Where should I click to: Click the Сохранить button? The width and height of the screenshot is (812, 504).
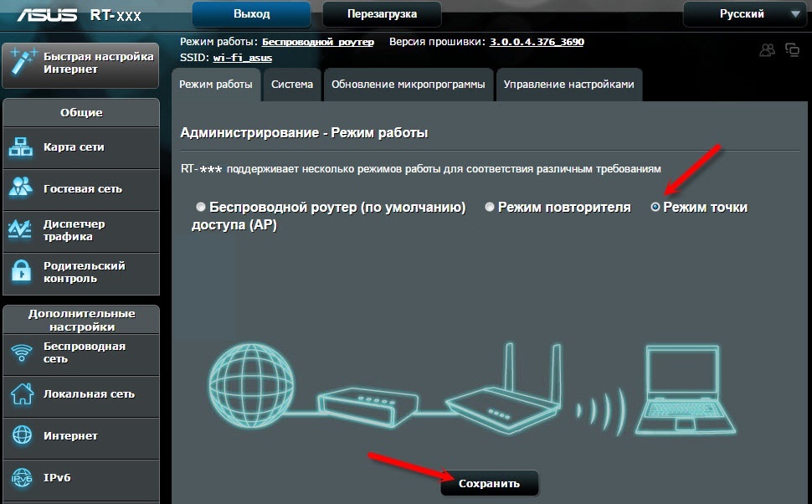490,483
